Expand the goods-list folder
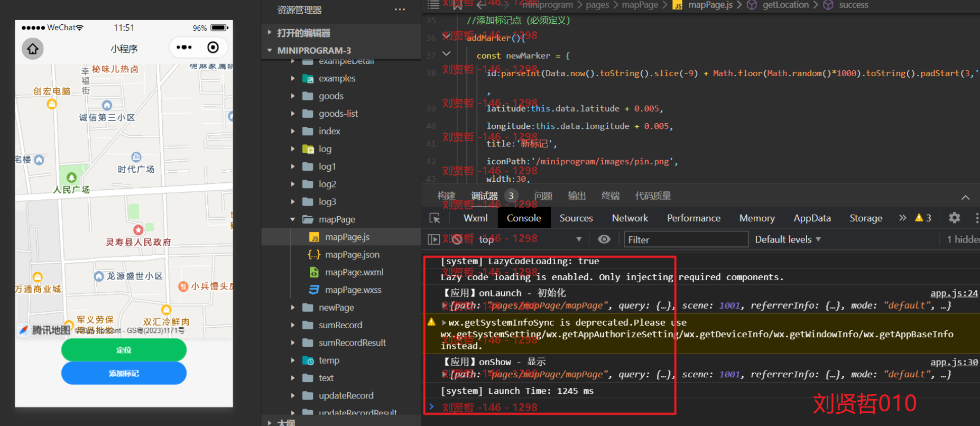Viewport: 980px width, 426px height. pyautogui.click(x=293, y=114)
